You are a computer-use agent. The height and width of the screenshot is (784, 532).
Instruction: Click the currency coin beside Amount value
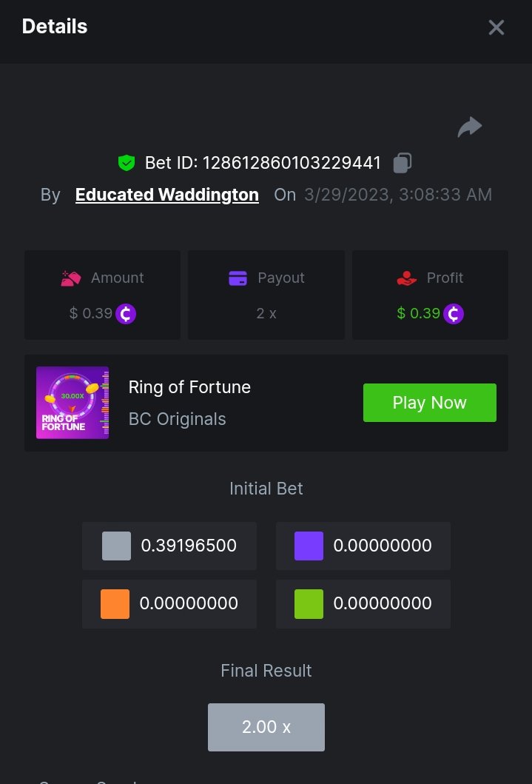click(126, 314)
